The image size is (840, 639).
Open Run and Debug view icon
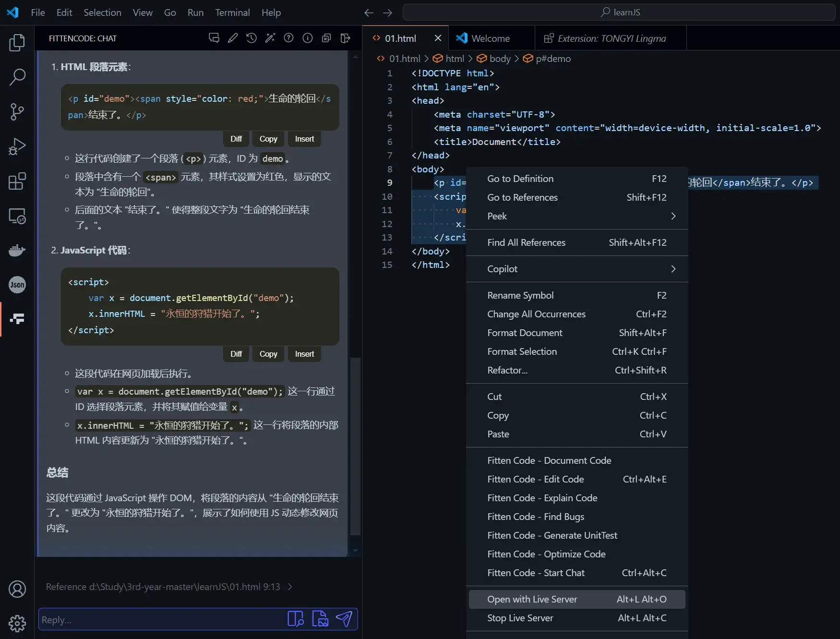(17, 146)
